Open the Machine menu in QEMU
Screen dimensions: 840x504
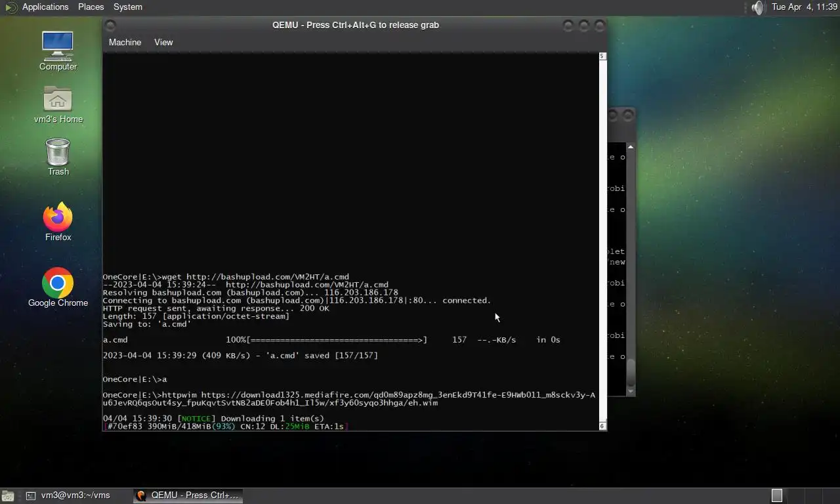(125, 42)
